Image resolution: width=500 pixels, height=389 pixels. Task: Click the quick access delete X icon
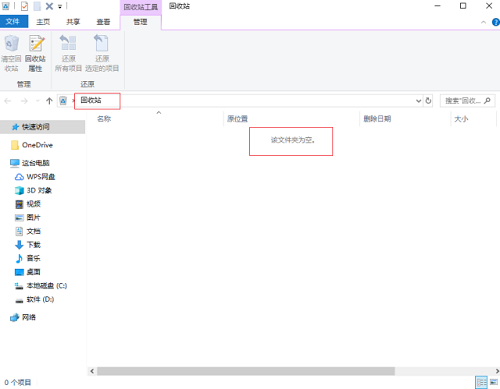pyautogui.click(x=49, y=6)
